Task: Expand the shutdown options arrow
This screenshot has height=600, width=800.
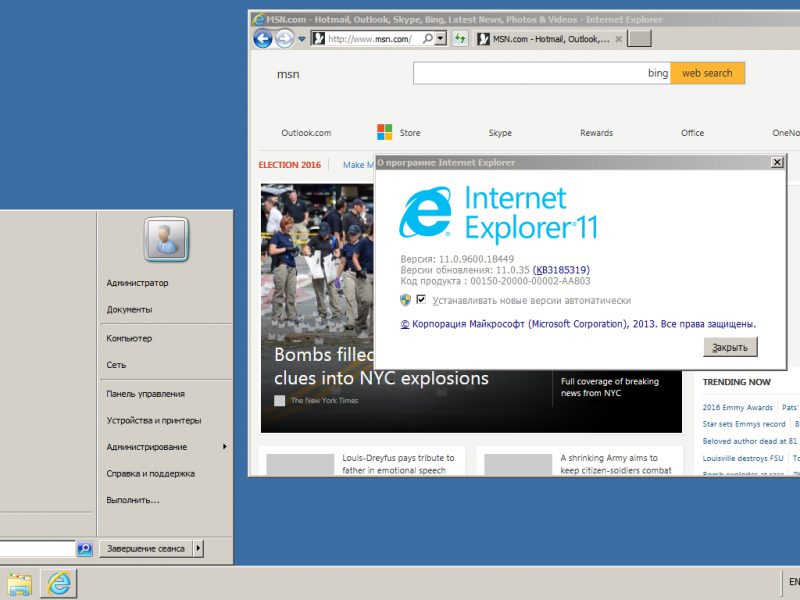Action: pos(198,548)
